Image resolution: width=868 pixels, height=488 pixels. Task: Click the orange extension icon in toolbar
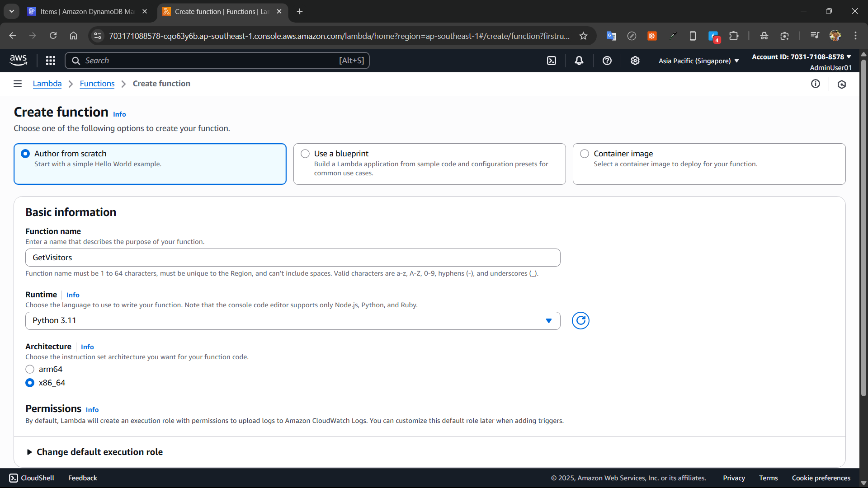click(x=652, y=36)
